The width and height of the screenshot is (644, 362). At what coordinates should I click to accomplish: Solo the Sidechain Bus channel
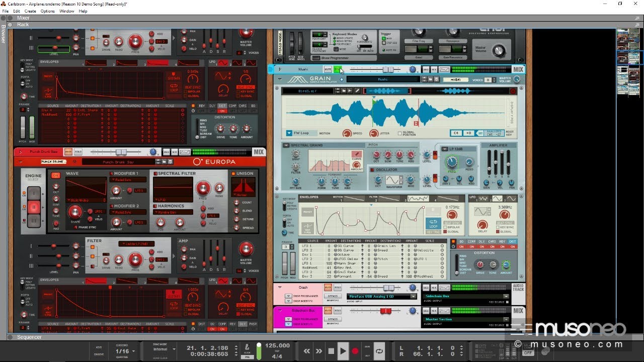(337, 311)
